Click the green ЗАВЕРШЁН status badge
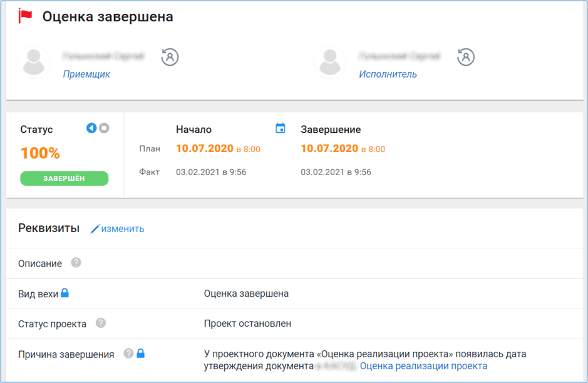 pos(64,178)
